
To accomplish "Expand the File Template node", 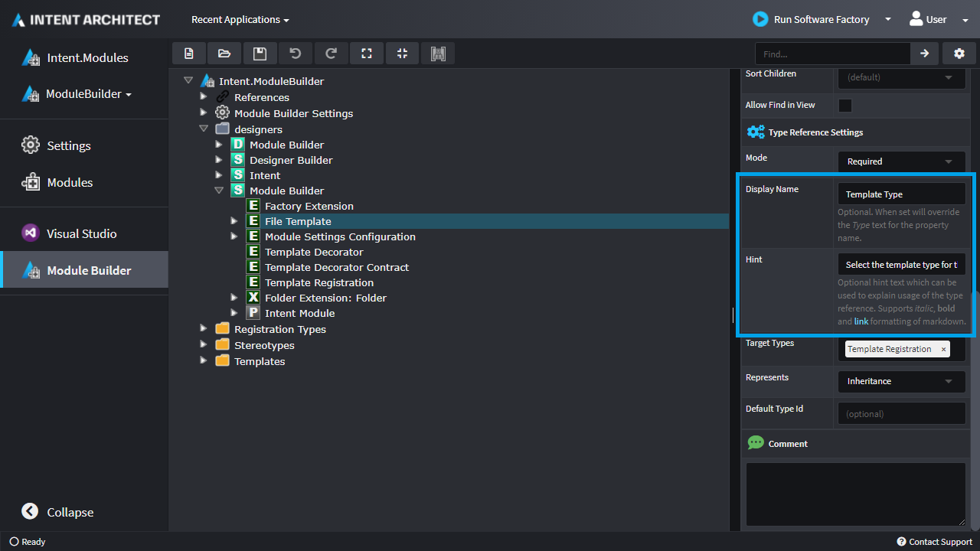I will click(234, 221).
